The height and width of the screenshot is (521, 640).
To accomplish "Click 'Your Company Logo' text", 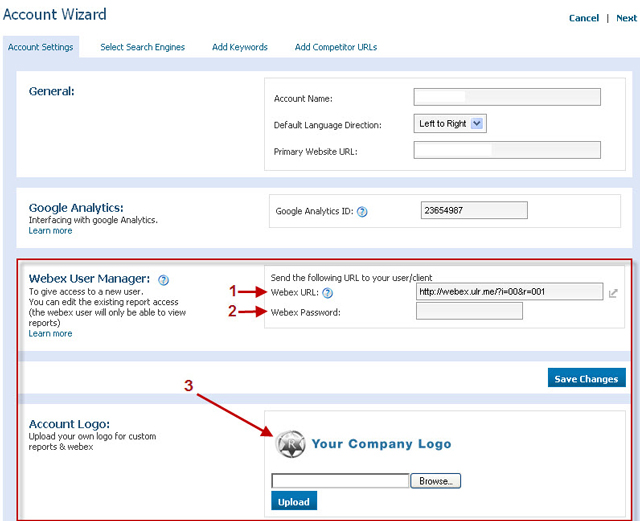I will [x=381, y=444].
